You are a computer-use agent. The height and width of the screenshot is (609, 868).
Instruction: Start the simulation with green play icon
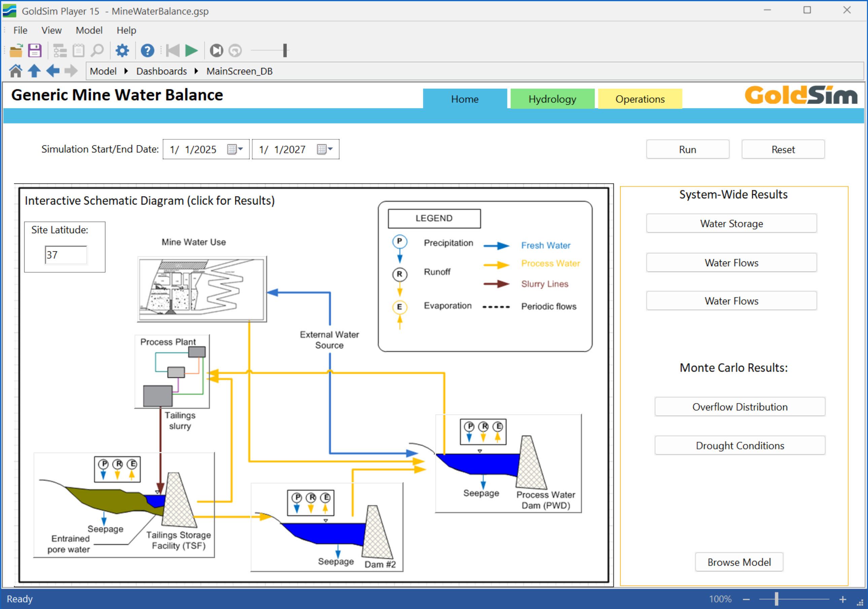pos(191,50)
